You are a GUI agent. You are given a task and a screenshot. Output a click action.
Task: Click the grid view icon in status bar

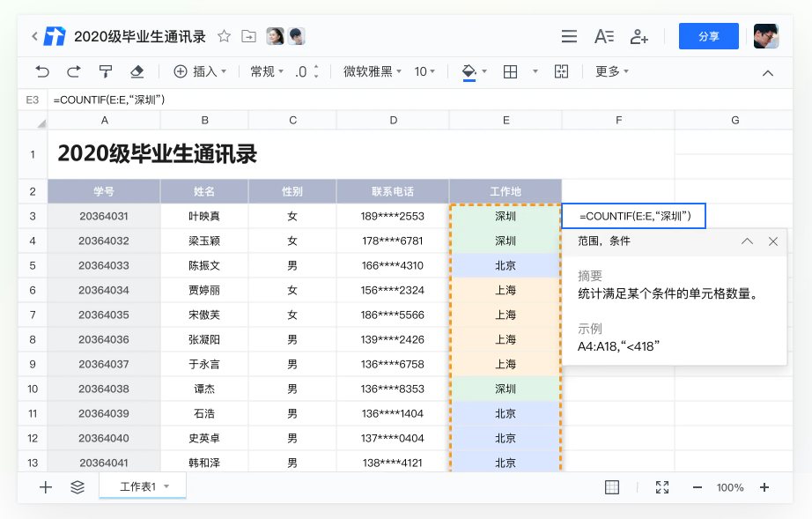tap(612, 487)
